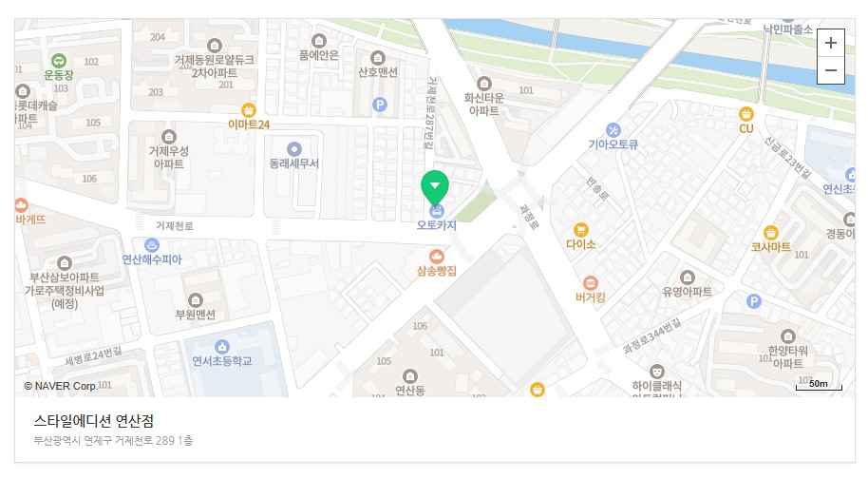
Task: Click the 동래세무서 office marker
Action: pos(294,149)
